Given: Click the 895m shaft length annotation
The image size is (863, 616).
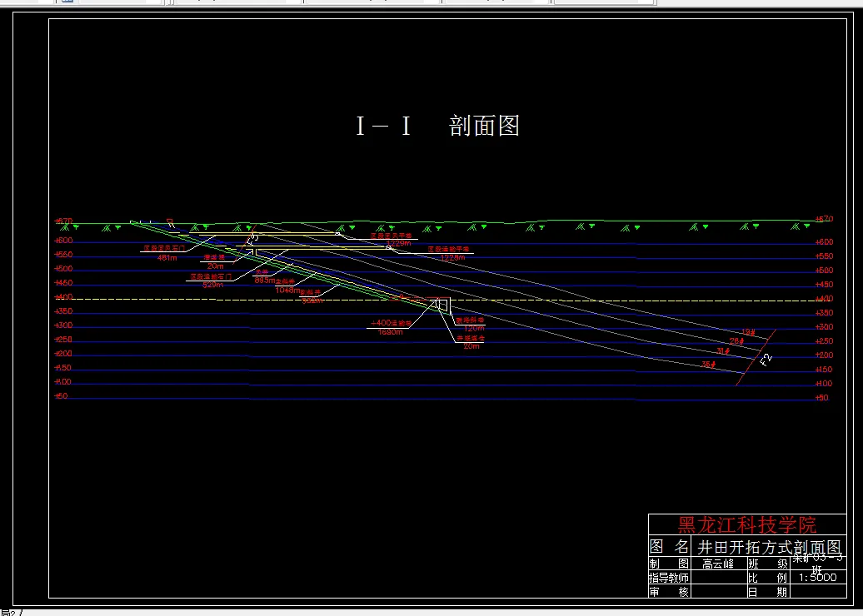Looking at the screenshot, I should (265, 281).
